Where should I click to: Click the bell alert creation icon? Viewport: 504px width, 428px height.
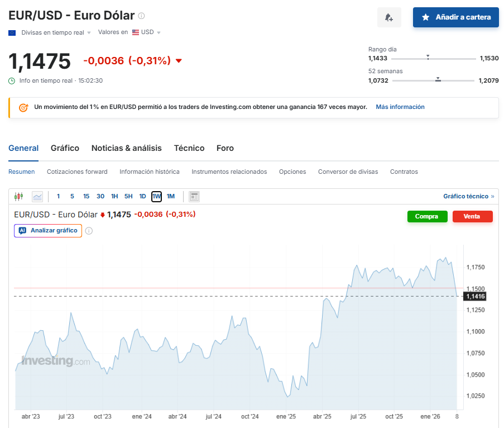[389, 17]
